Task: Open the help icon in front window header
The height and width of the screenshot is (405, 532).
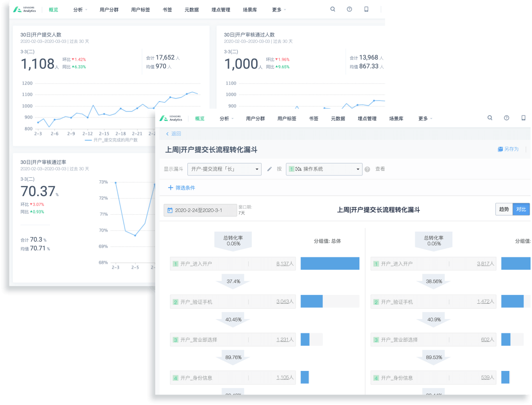Action: click(506, 118)
